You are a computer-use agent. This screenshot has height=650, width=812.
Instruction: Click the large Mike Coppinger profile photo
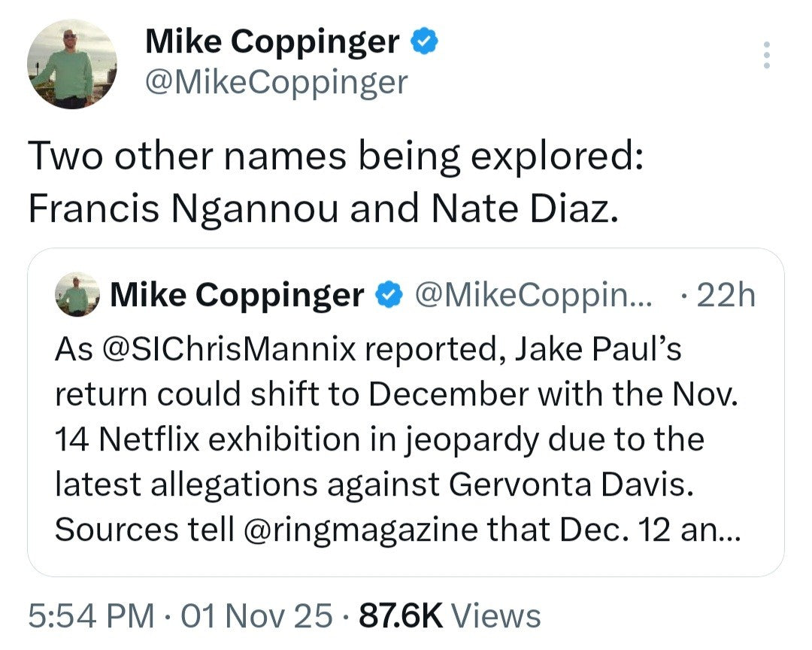pos(72,64)
